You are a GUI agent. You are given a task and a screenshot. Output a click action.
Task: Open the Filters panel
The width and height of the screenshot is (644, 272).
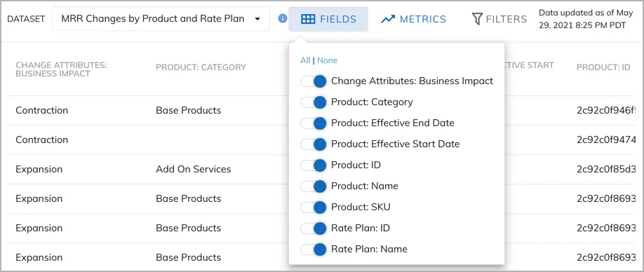[x=499, y=19]
